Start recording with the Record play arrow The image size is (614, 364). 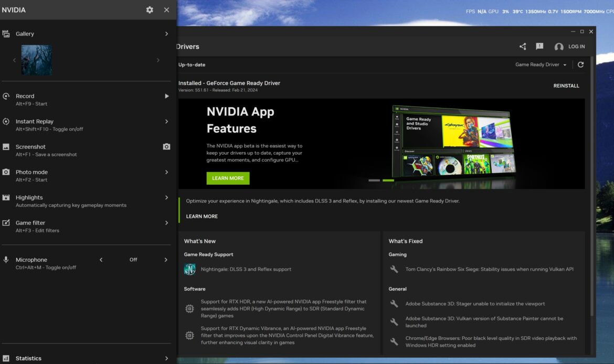pos(166,96)
